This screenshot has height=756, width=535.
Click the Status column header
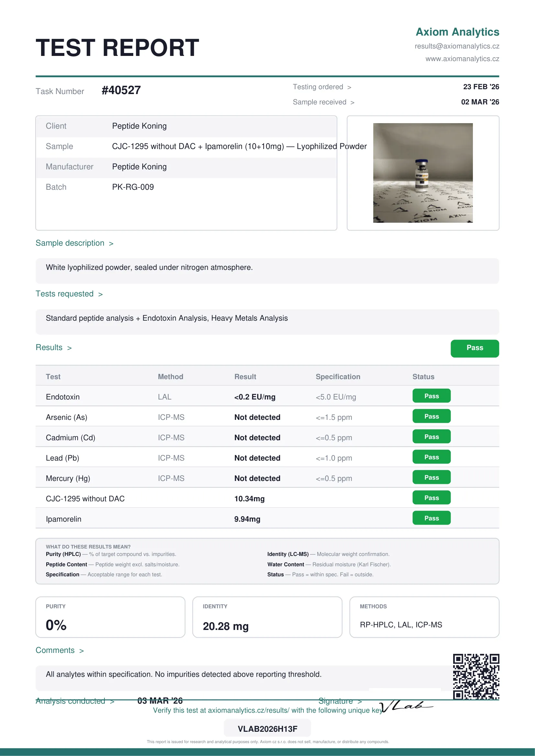pos(423,377)
